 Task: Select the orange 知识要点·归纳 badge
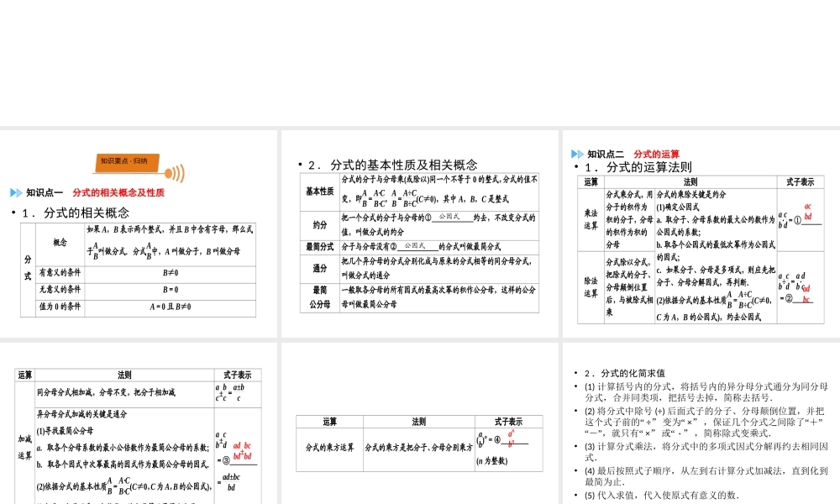click(x=127, y=163)
